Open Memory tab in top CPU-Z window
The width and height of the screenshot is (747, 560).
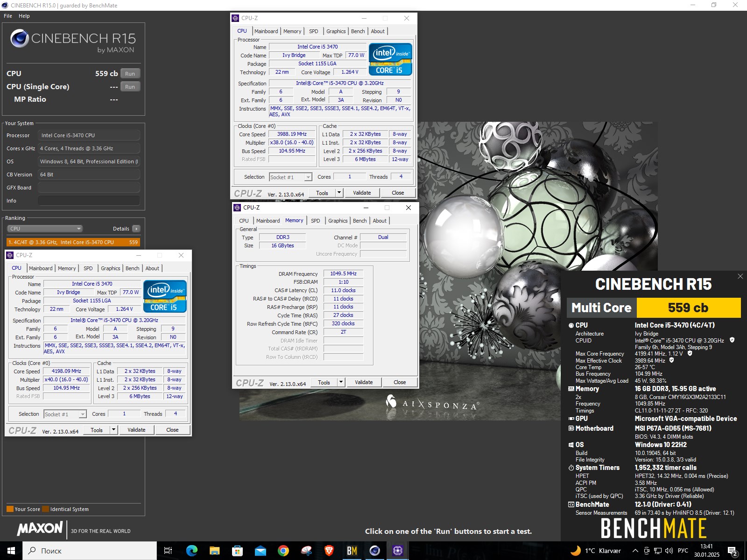(x=292, y=31)
